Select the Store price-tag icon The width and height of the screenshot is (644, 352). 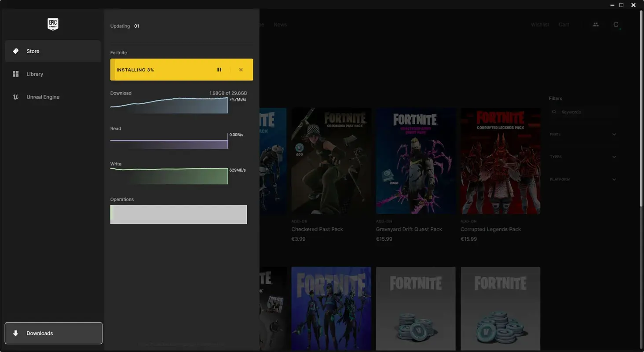coord(16,51)
